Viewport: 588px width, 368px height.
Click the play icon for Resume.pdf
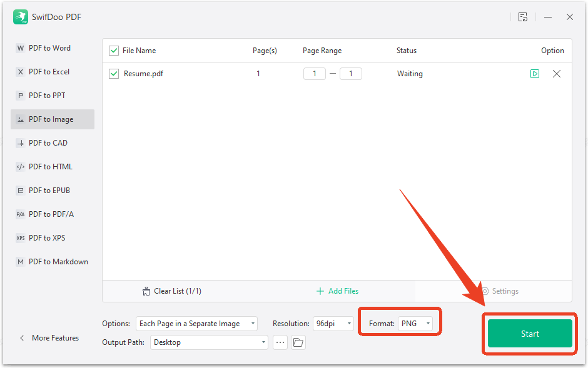[535, 74]
